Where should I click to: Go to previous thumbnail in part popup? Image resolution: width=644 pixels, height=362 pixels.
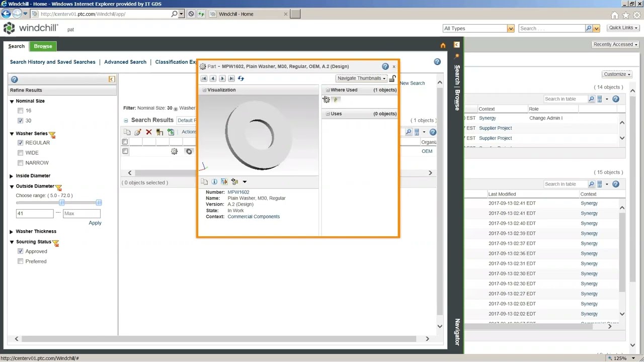tap(213, 78)
